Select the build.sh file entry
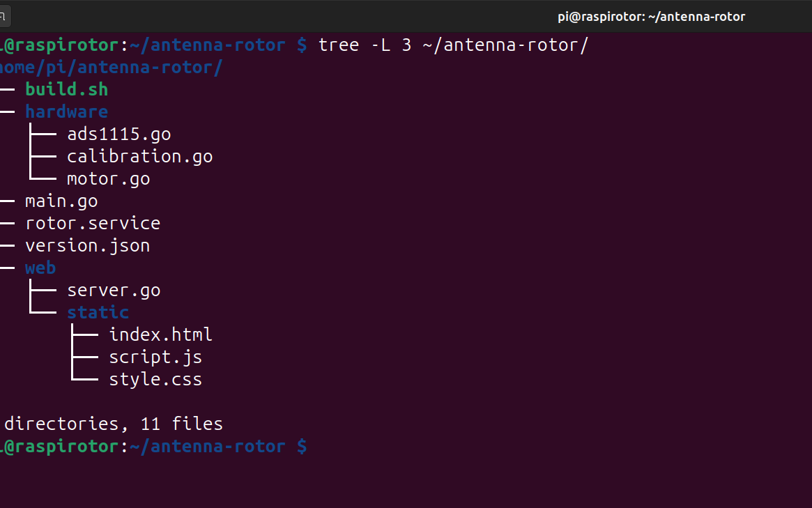 pyautogui.click(x=66, y=88)
